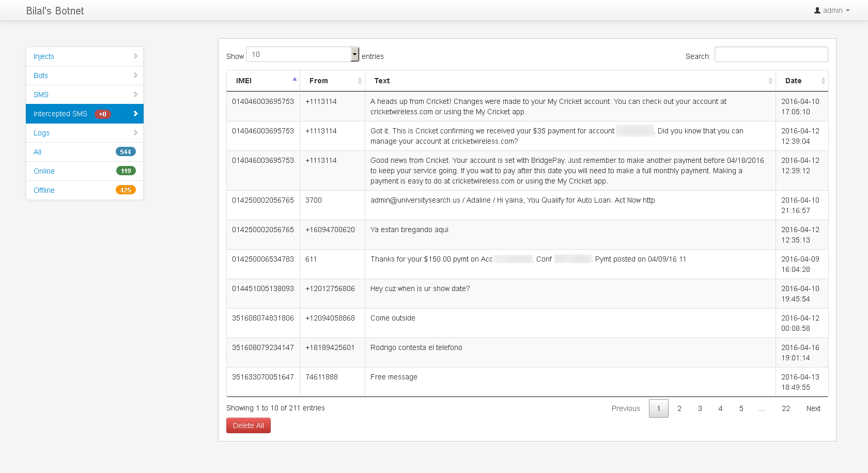Screen dimensions: 868x473
Task: Open the SMS sidebar section
Action: [x=41, y=95]
